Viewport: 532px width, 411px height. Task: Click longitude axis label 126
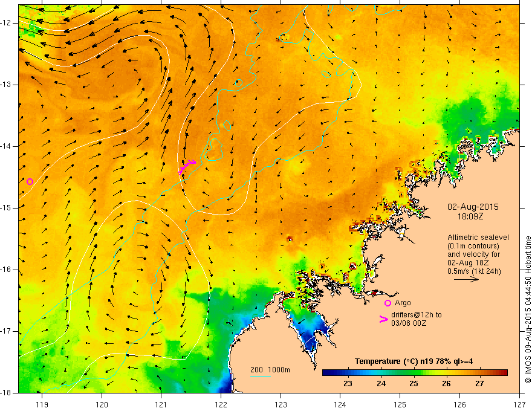[x=459, y=404]
